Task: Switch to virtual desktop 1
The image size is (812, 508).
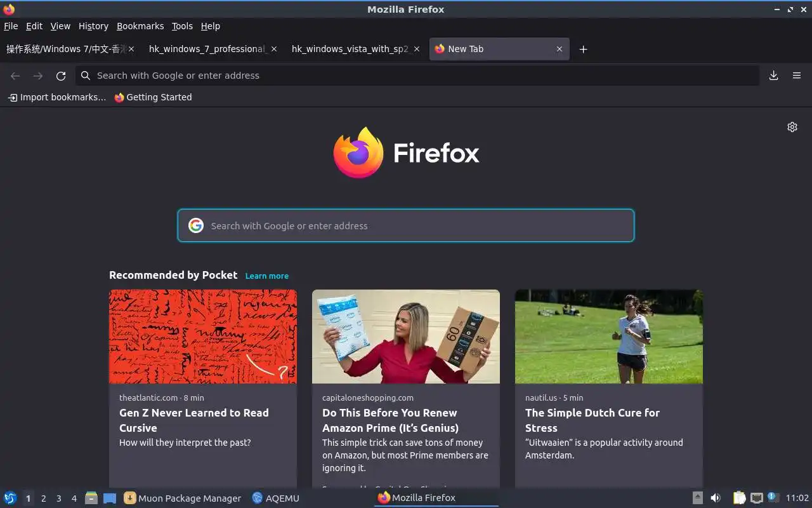Action: coord(28,498)
